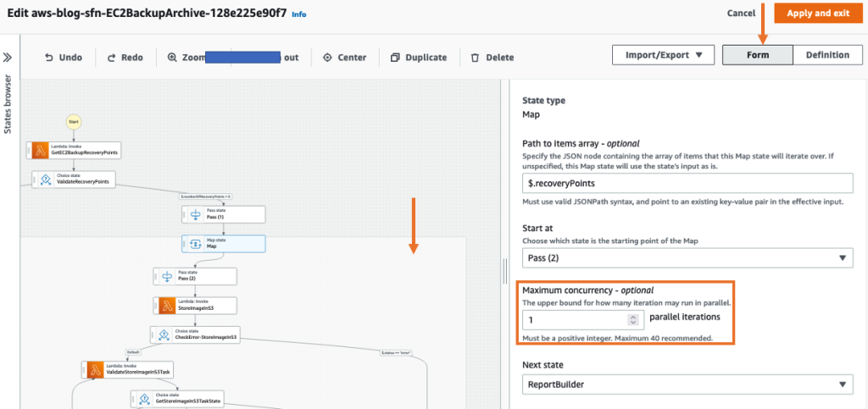Click Apply and exit button
The width and height of the screenshot is (868, 409).
tap(818, 14)
